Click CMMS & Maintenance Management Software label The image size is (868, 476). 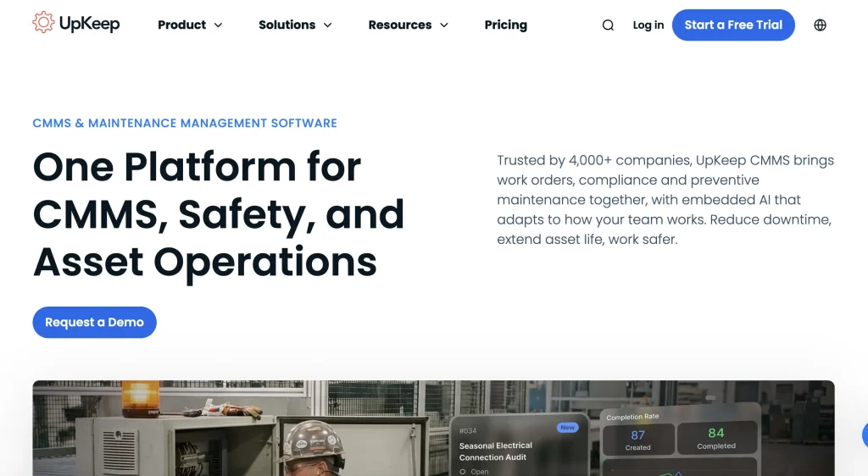pos(184,124)
